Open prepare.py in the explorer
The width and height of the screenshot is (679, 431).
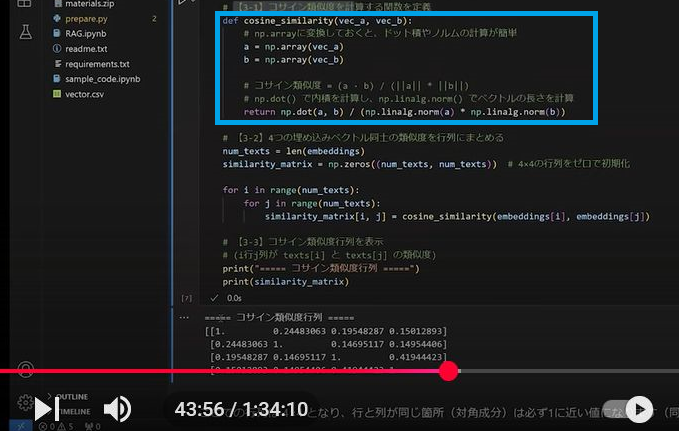click(x=86, y=19)
